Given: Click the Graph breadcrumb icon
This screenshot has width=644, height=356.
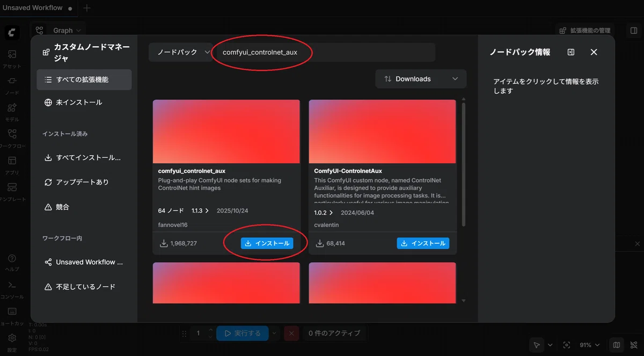Looking at the screenshot, I should [x=40, y=31].
